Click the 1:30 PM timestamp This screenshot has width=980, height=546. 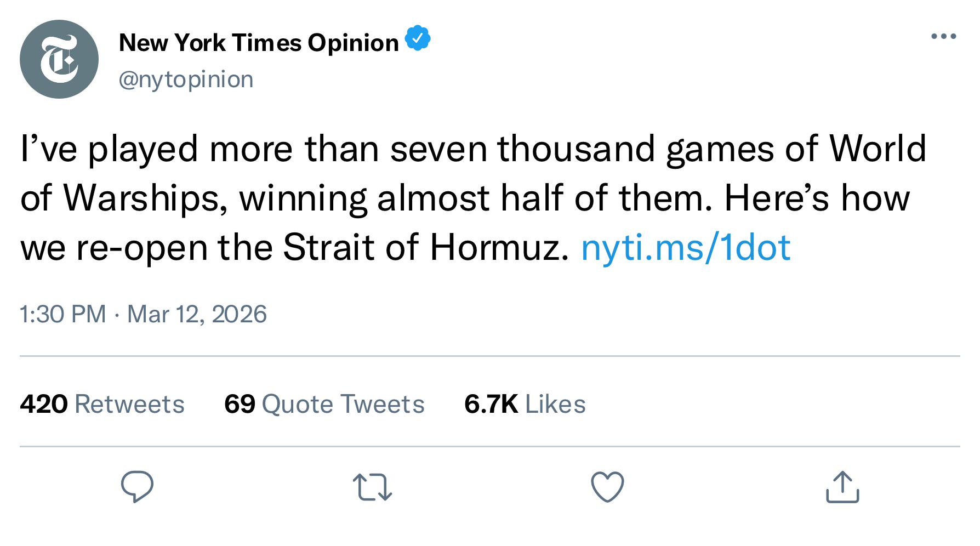(x=62, y=314)
